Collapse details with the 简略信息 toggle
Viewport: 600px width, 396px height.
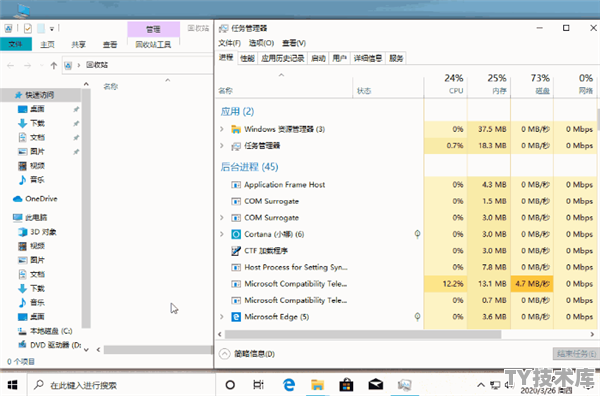[247, 354]
